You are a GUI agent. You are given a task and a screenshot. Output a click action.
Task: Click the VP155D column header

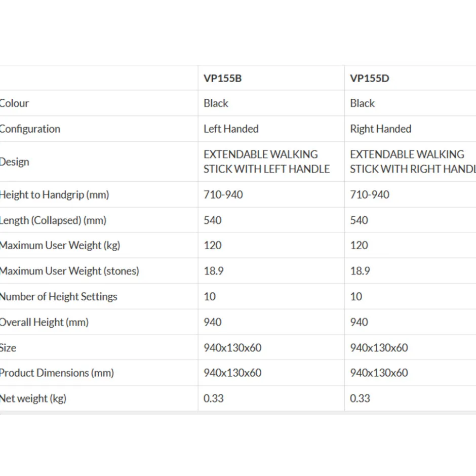(x=370, y=78)
